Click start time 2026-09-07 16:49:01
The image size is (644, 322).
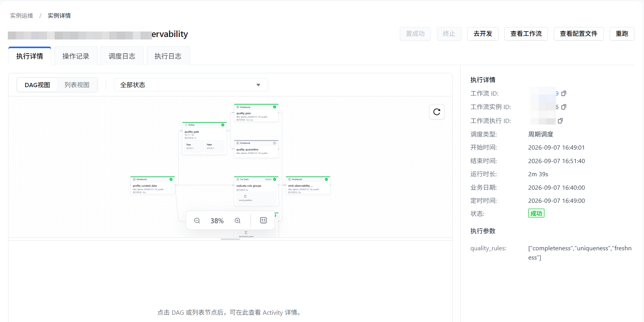[556, 148]
